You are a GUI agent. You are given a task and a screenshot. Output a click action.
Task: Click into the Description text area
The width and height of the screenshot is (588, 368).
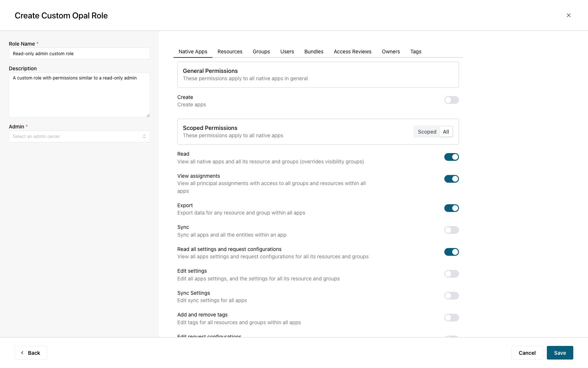(79, 95)
